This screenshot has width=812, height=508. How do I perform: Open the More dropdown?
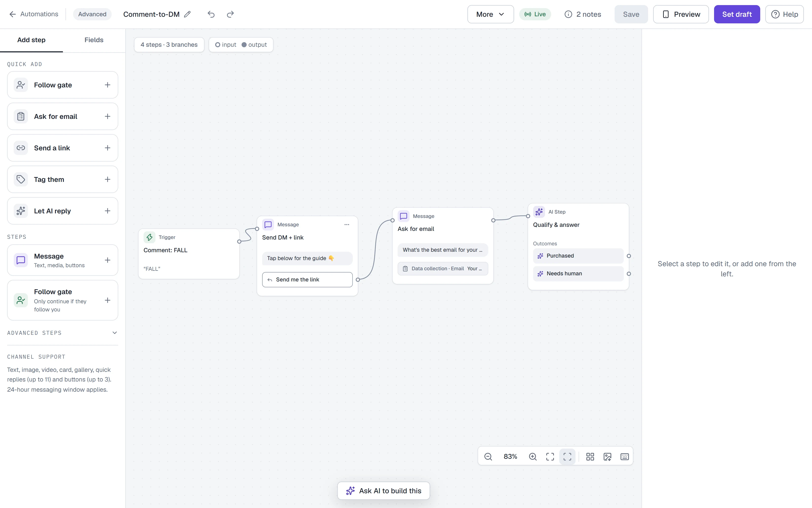(490, 14)
